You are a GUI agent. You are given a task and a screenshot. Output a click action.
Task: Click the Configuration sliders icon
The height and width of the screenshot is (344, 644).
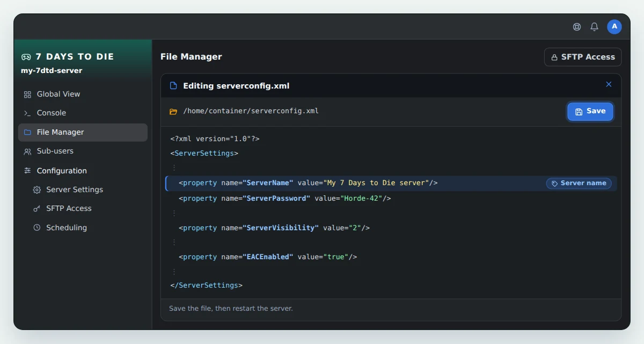click(27, 171)
